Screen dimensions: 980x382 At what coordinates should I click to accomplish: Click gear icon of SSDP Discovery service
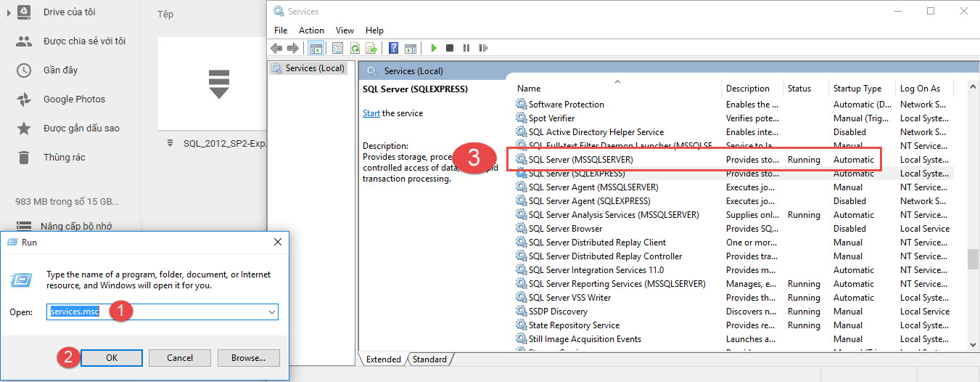click(x=522, y=312)
